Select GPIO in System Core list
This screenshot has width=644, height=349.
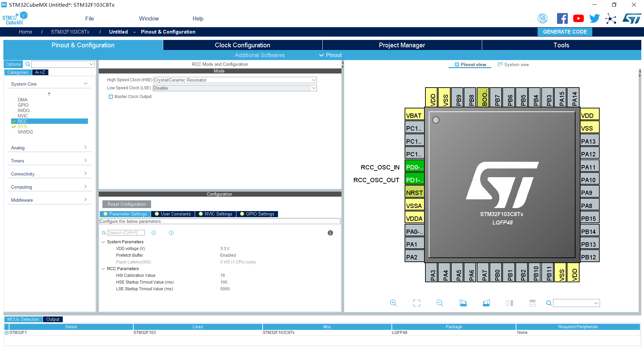(x=23, y=105)
